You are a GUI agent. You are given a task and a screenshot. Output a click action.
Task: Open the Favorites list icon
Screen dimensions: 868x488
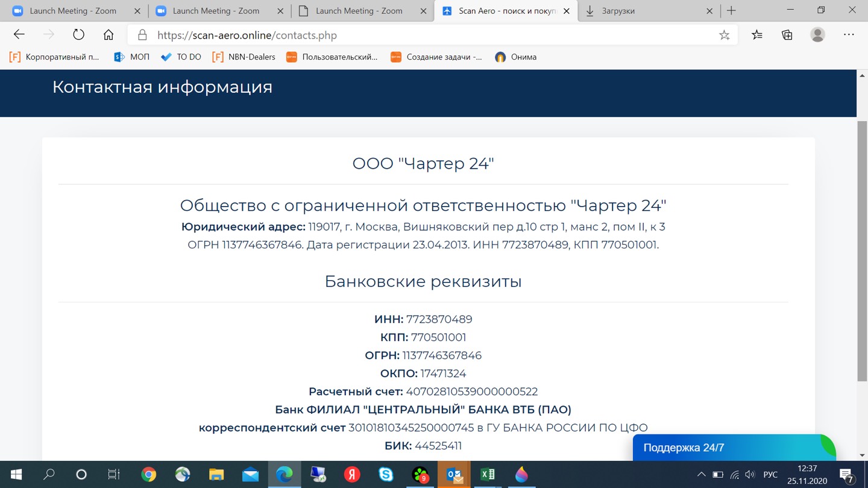[757, 35]
